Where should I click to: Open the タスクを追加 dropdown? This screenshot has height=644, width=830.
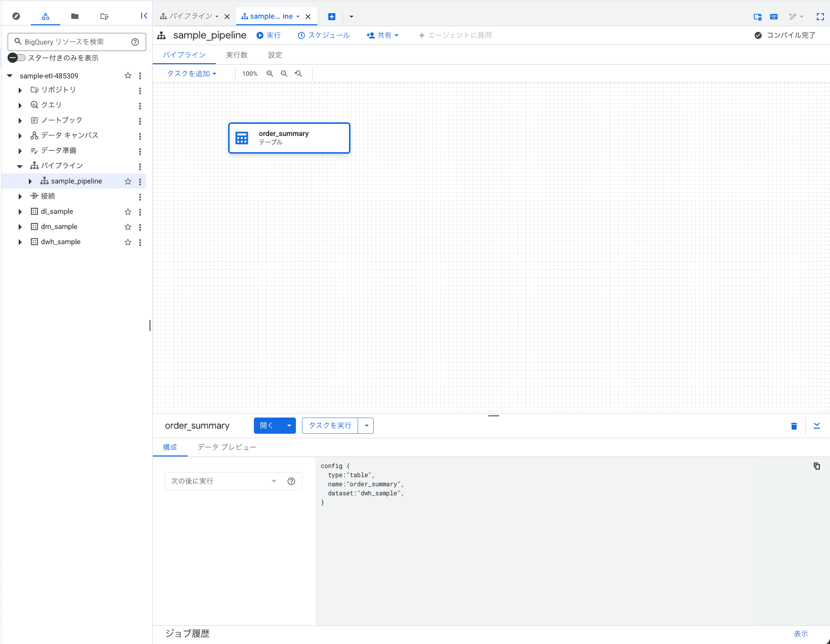click(192, 74)
